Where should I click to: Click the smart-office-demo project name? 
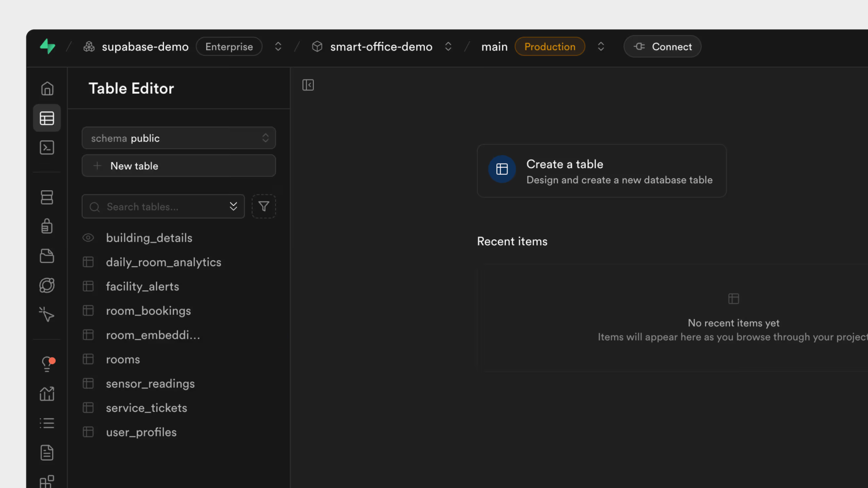tap(381, 46)
